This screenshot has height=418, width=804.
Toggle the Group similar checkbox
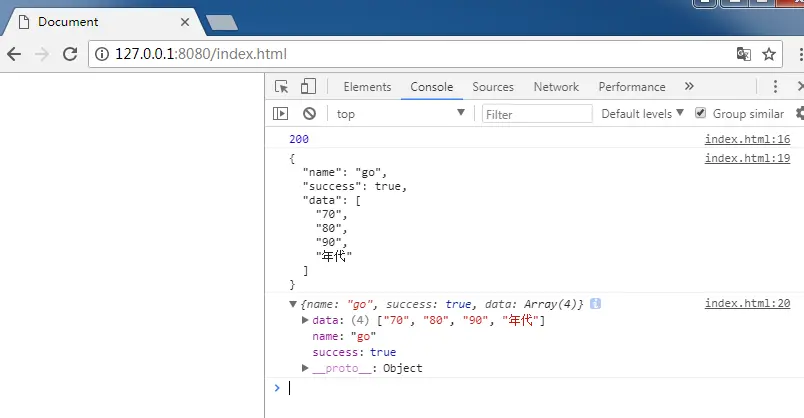700,113
